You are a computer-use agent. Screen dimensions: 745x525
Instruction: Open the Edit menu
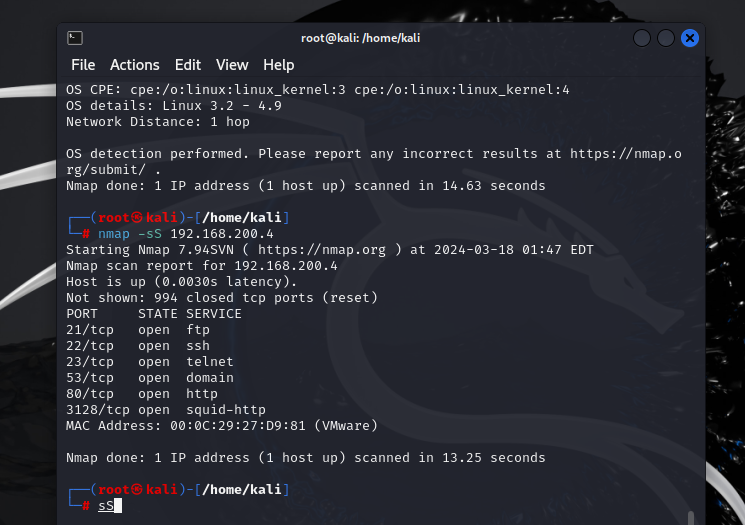click(x=188, y=64)
